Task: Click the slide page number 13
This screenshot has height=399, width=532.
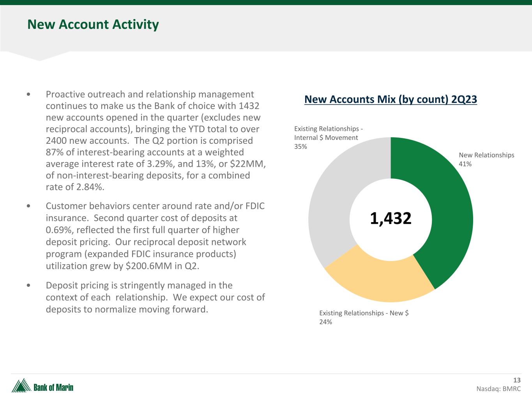Action: click(x=516, y=380)
